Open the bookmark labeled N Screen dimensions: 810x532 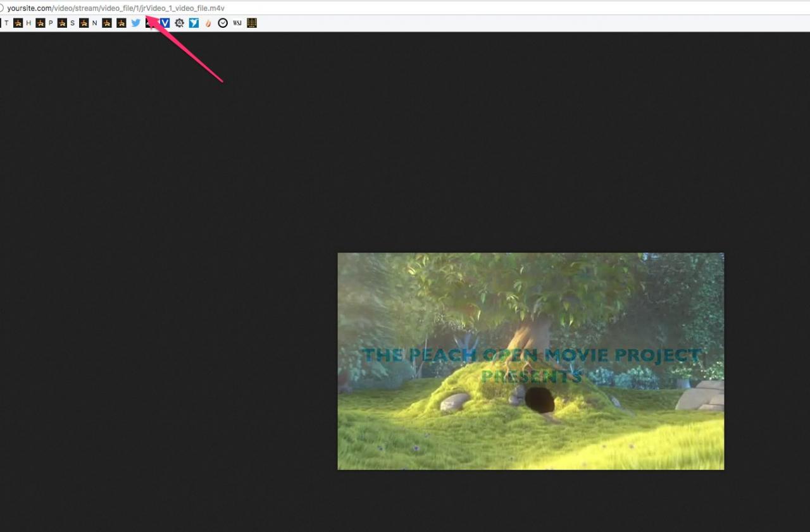[x=89, y=23]
